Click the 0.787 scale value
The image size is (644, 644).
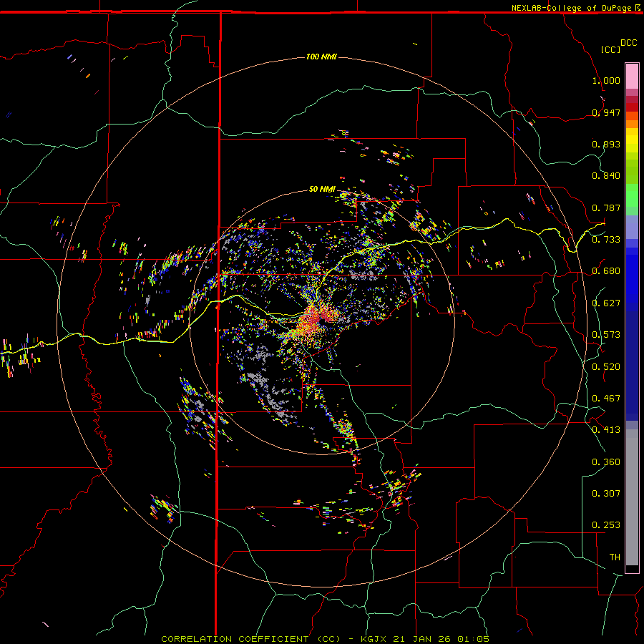(606, 208)
